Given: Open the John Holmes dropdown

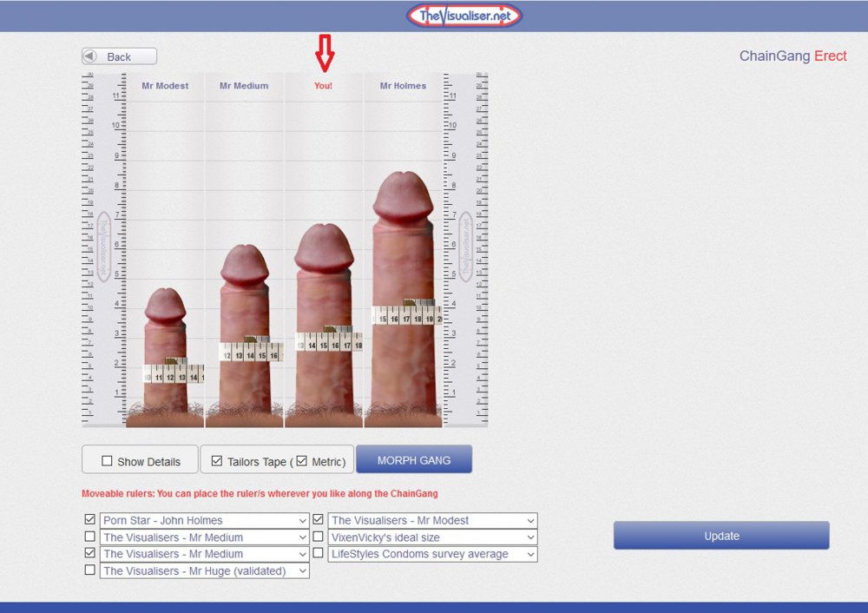Looking at the screenshot, I should click(204, 521).
